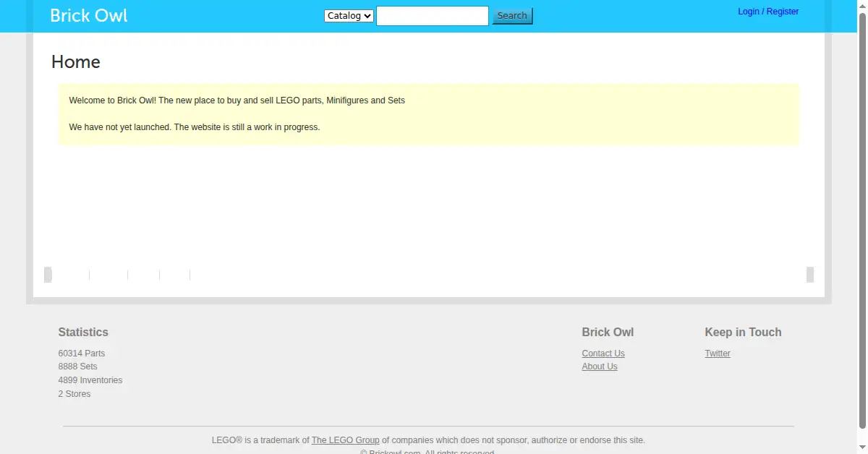Click the "Welcome to Brick Owl!" message line

(237, 100)
